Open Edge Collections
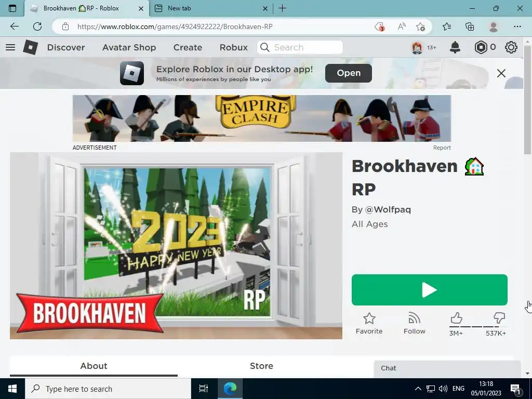Viewport: 532px width, 399px height. point(470,26)
